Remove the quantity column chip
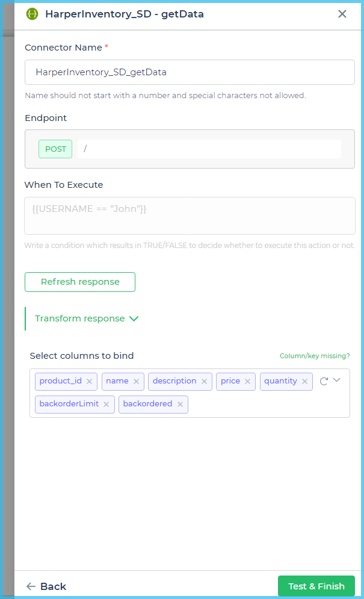 (x=304, y=381)
